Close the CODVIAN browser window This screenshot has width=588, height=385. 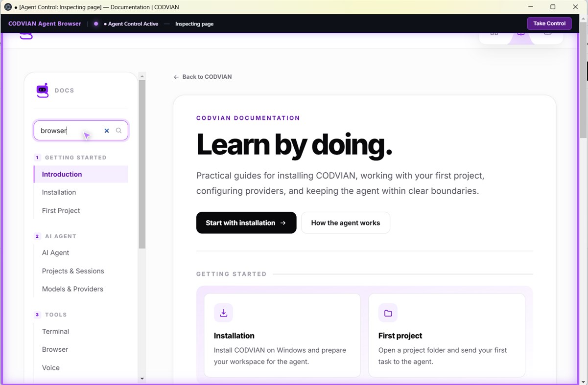(x=575, y=7)
